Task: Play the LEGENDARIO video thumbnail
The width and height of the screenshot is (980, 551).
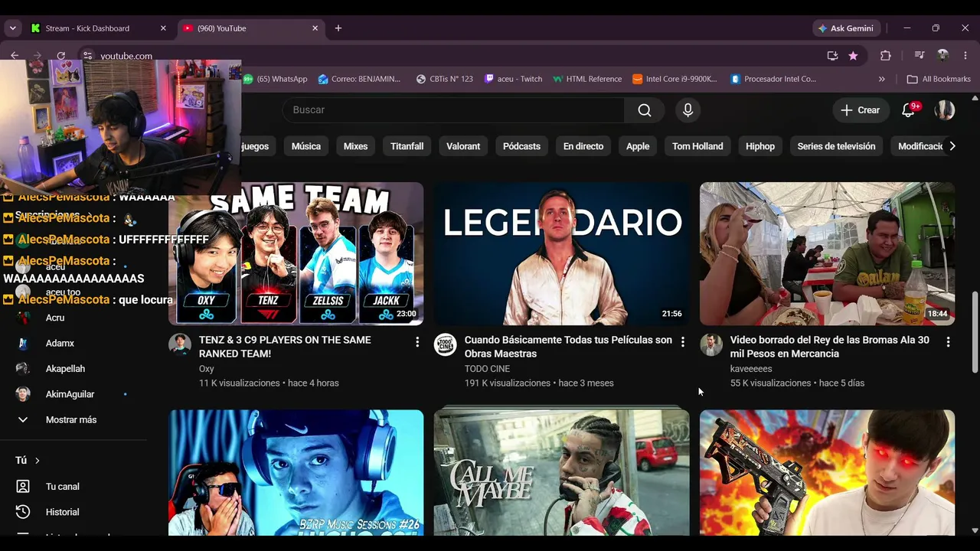Action: (x=561, y=253)
